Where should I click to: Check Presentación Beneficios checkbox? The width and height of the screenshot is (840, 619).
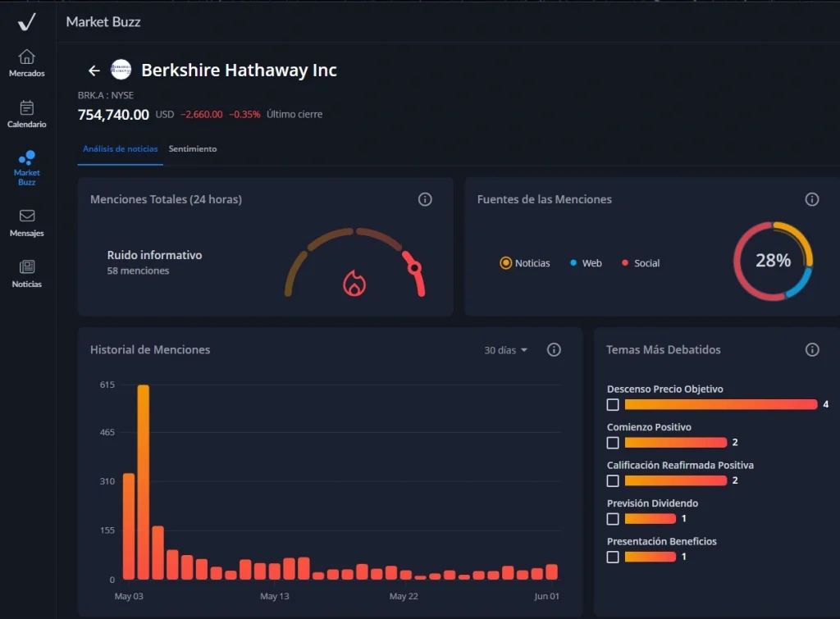613,557
